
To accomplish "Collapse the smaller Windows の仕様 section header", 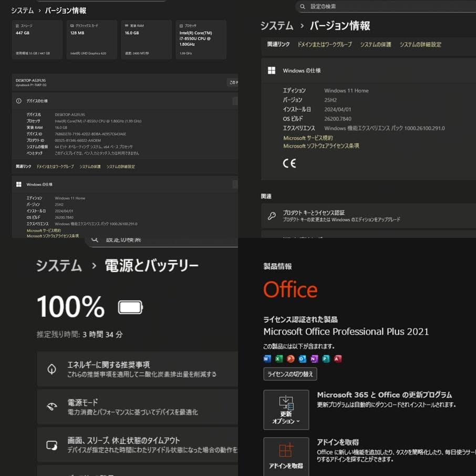I will tap(125, 184).
